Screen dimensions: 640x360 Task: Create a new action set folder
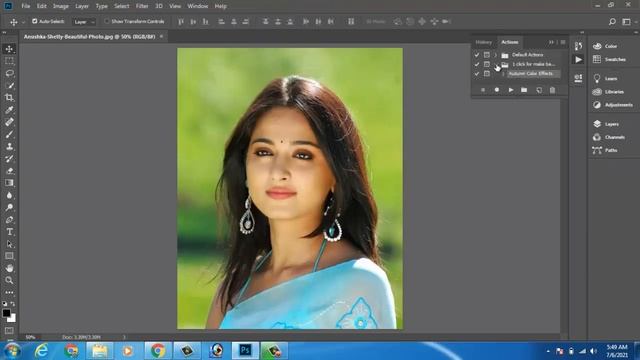524,90
